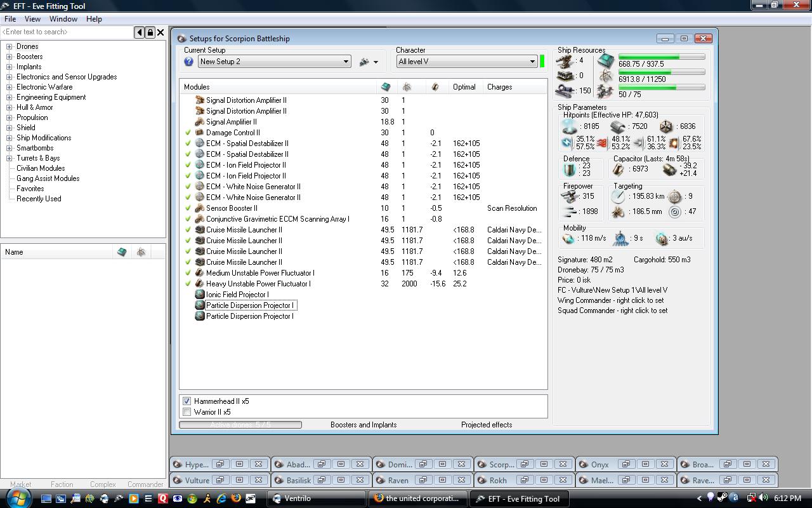Enable the Warrior II x5 drones checkbox

coord(187,412)
